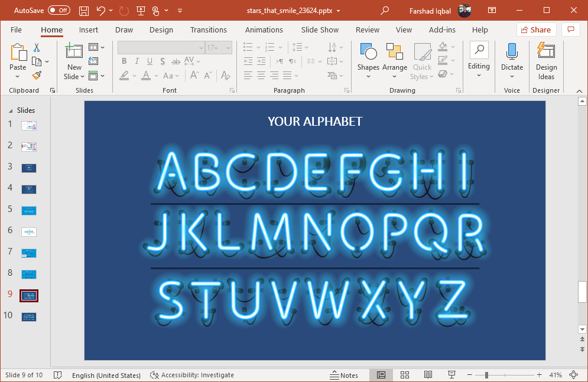This screenshot has height=382, width=588.
Task: Switch to Slide Sorter view
Action: click(x=405, y=375)
